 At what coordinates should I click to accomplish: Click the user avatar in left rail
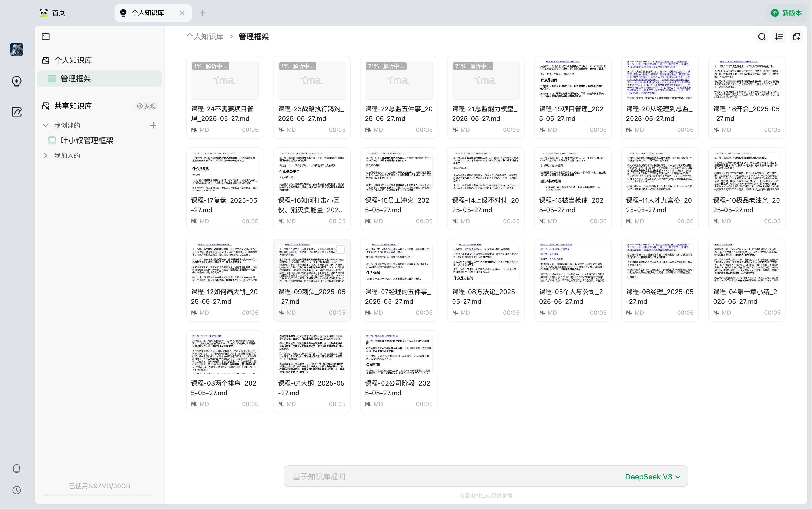tap(16, 50)
